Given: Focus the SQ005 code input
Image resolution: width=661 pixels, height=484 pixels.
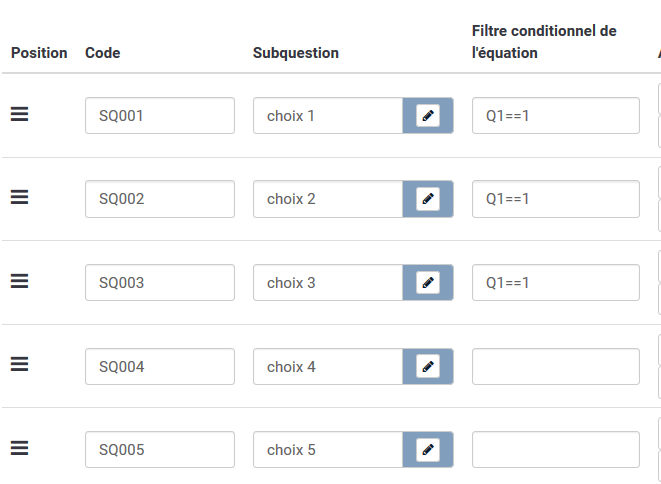Looking at the screenshot, I should click(160, 450).
